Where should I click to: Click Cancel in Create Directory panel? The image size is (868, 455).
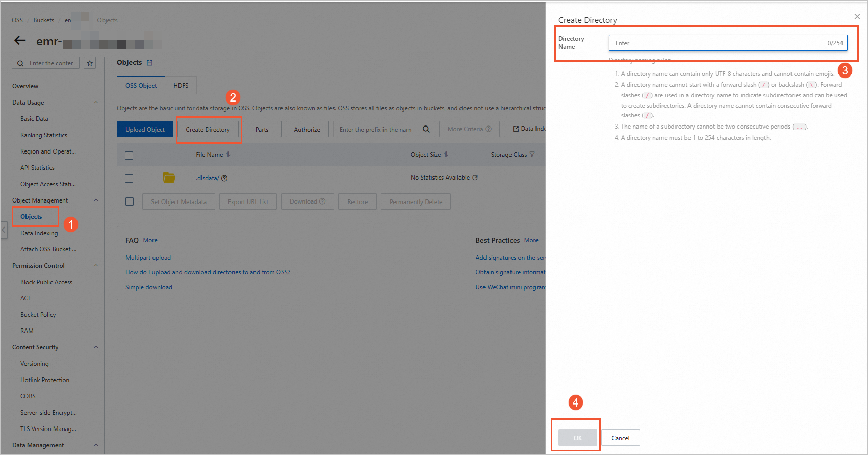pyautogui.click(x=621, y=438)
